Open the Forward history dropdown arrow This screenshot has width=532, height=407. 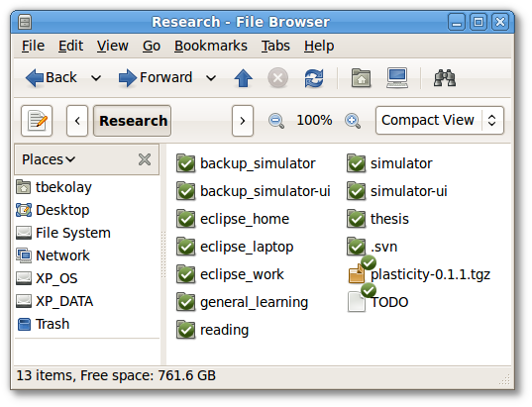(211, 78)
